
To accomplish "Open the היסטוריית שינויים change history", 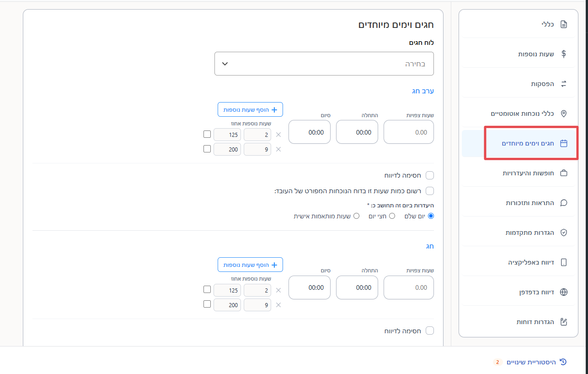I will (536, 362).
